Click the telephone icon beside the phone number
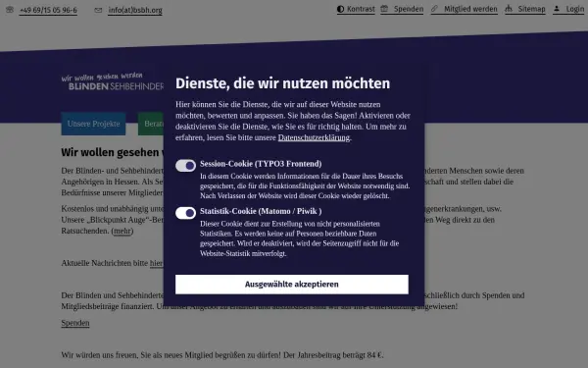The width and height of the screenshot is (588, 368). [10, 10]
